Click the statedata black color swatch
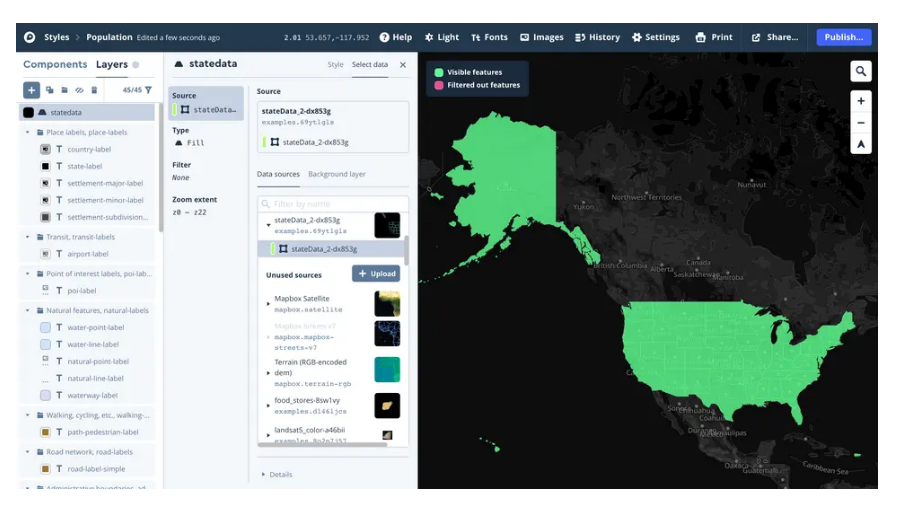Viewport: 902px width, 509px height. [28, 113]
